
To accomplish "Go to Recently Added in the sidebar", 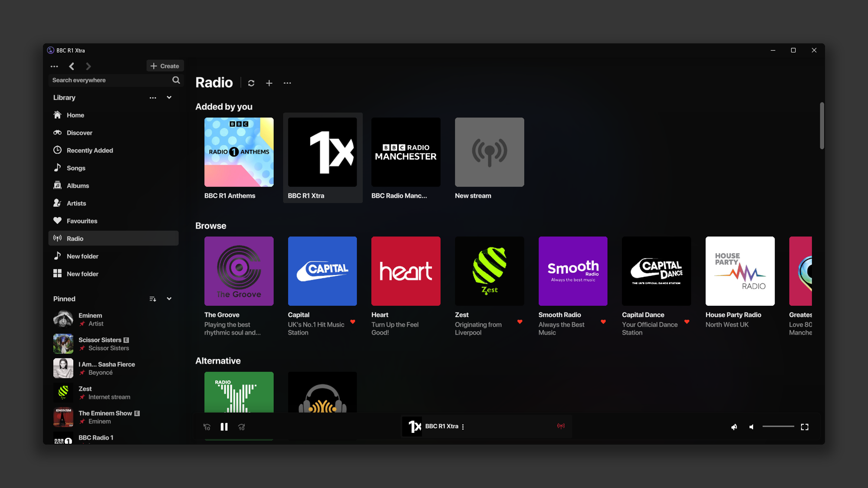I will point(89,151).
